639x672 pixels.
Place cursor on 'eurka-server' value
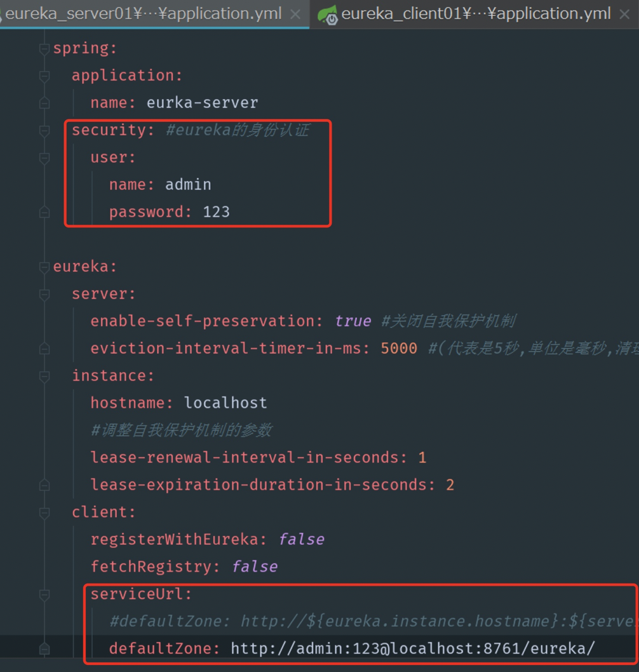pos(202,103)
